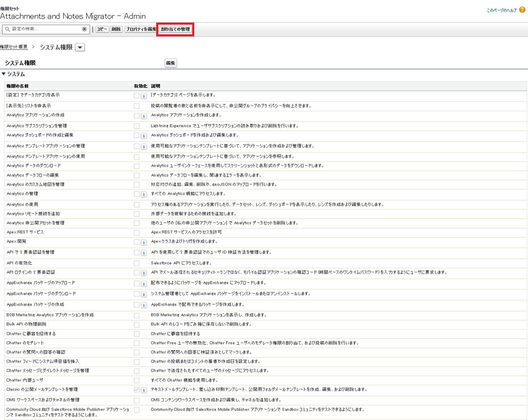Click the 割り当ての管理 button
The width and height of the screenshot is (528, 420).
pyautogui.click(x=175, y=29)
